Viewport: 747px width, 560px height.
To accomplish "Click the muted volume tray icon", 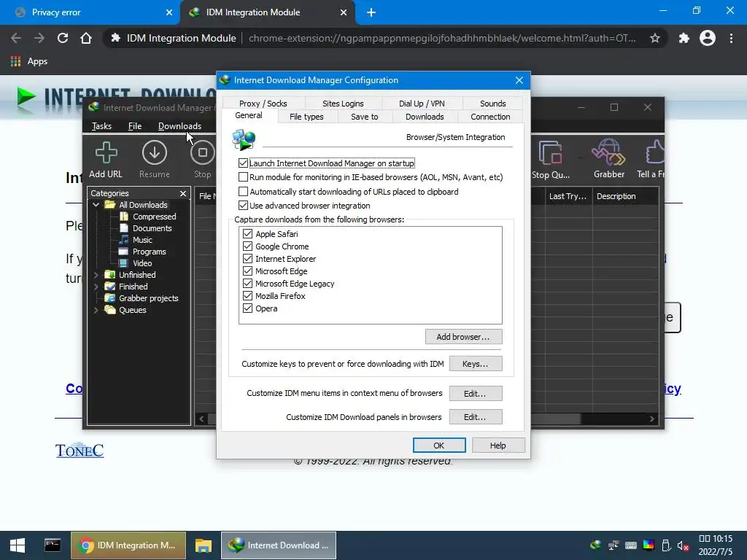I will (x=683, y=545).
